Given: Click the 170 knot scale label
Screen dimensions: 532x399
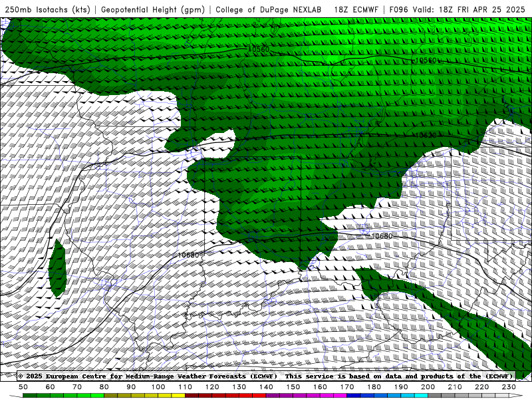Looking at the screenshot, I should [347, 387].
